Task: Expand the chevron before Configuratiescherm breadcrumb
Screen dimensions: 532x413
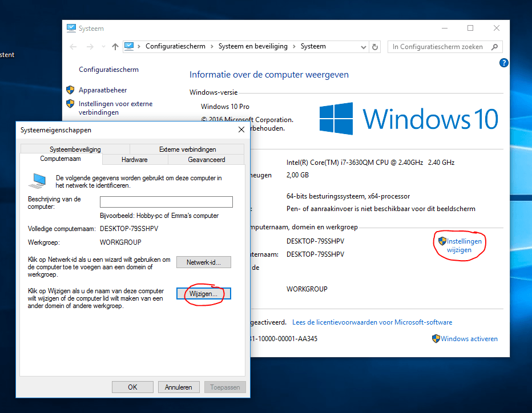Action: point(139,46)
